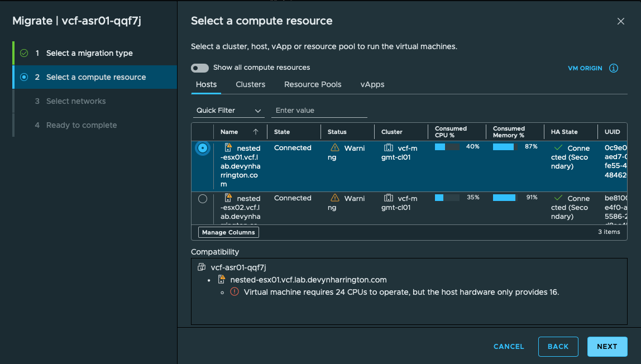Go to step 1 Select a migration type
Viewport: 641px width, 364px height.
pyautogui.click(x=95, y=53)
